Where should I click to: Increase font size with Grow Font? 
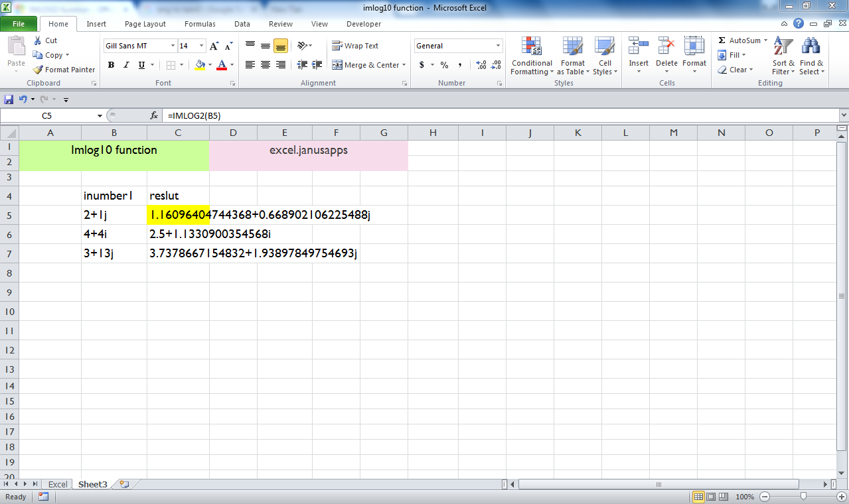tap(214, 46)
